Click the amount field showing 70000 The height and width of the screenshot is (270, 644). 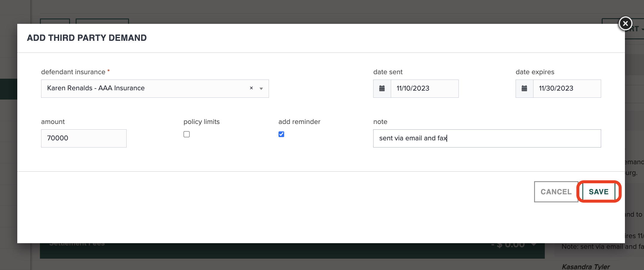tap(83, 138)
